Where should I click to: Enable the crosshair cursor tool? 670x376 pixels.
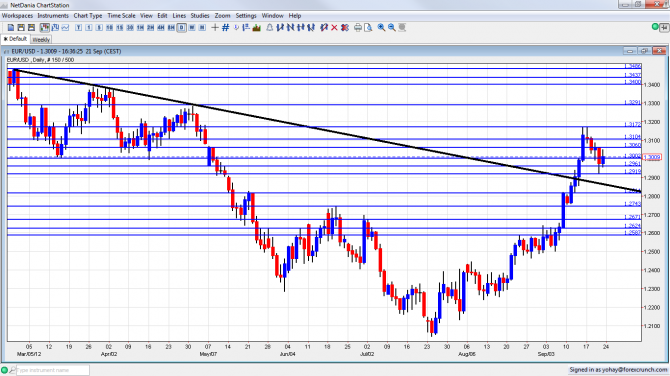pos(215,27)
